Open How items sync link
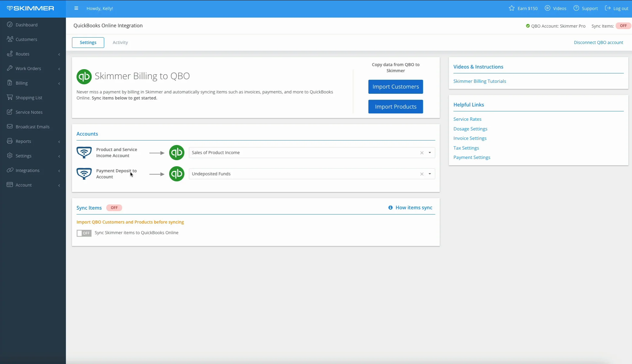This screenshot has height=364, width=632. click(414, 207)
